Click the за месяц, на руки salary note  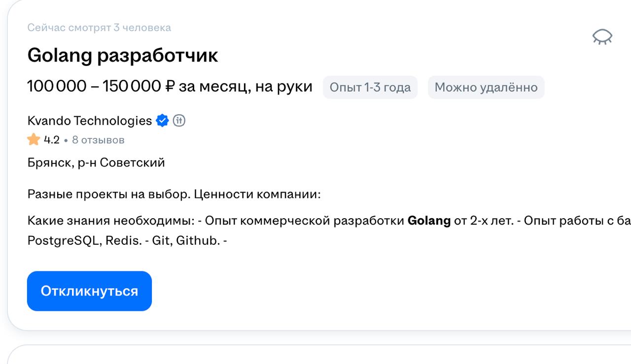(245, 87)
